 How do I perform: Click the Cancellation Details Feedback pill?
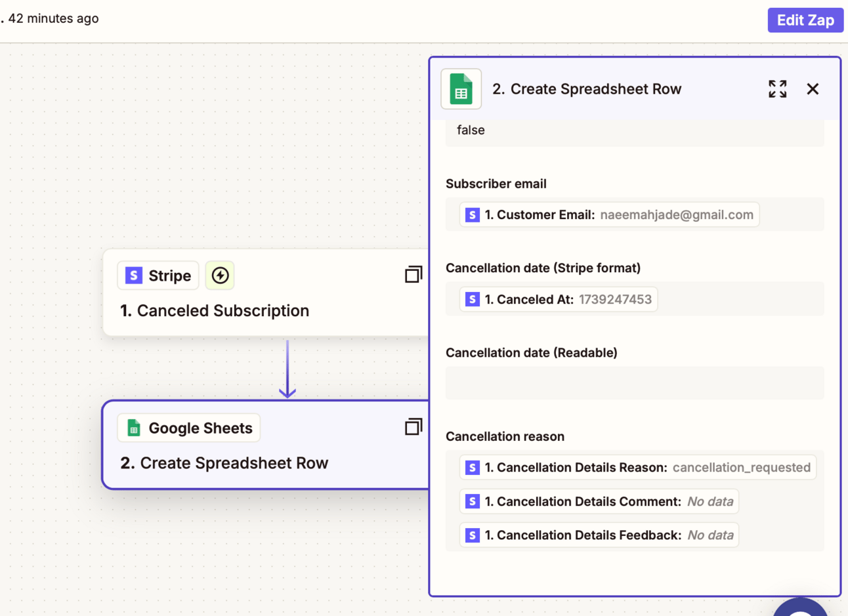(599, 535)
